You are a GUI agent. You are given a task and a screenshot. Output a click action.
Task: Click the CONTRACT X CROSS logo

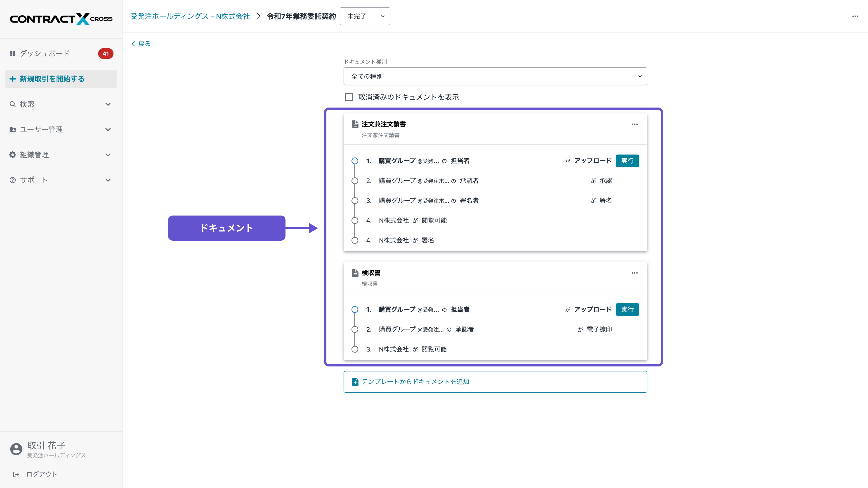(x=61, y=19)
